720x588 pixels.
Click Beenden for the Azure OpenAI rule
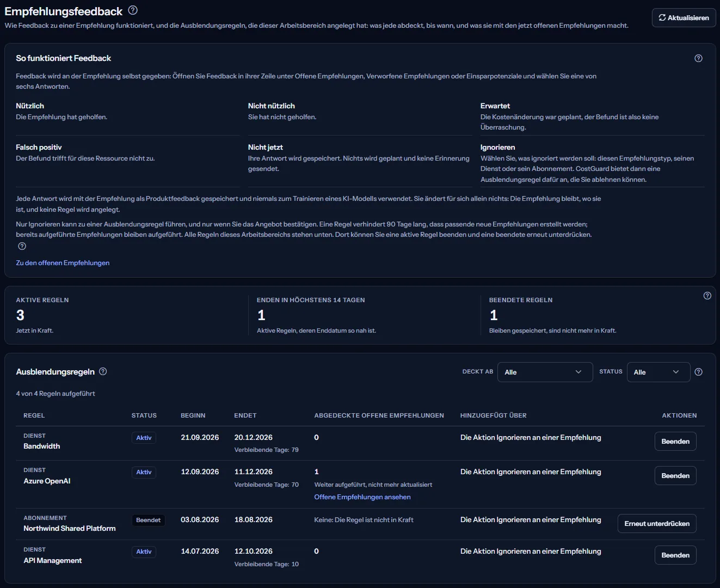coord(675,476)
